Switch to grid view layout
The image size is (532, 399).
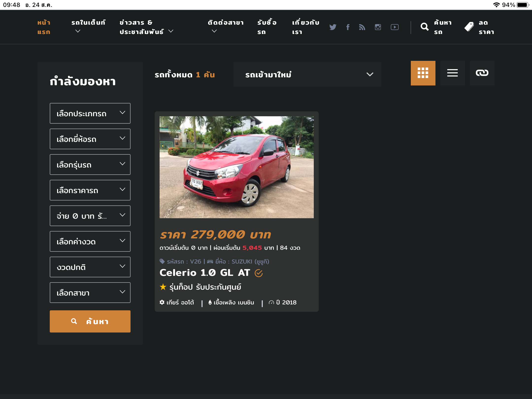pyautogui.click(x=423, y=73)
